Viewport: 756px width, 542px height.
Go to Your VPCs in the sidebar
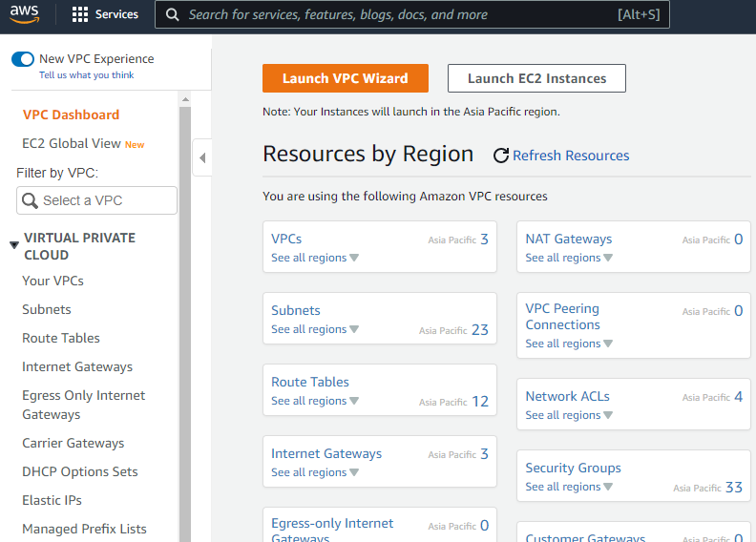coord(53,281)
